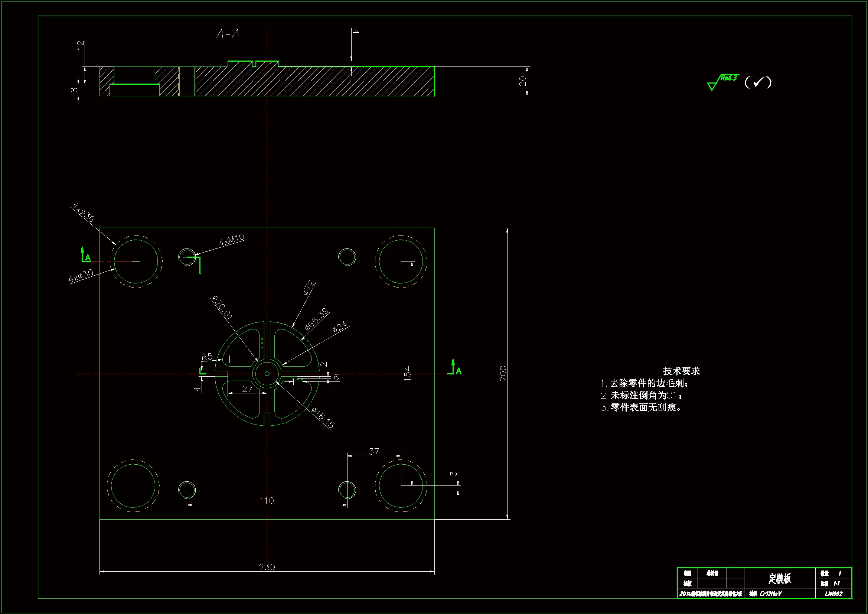Select the Cr12MoV material text
This screenshot has width=868, height=614.
[x=770, y=594]
